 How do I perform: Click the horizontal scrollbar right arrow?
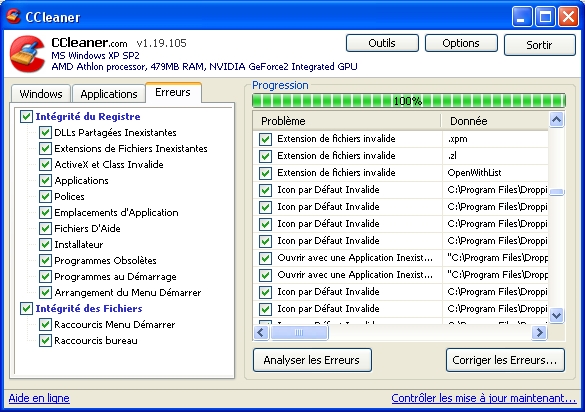(x=539, y=332)
